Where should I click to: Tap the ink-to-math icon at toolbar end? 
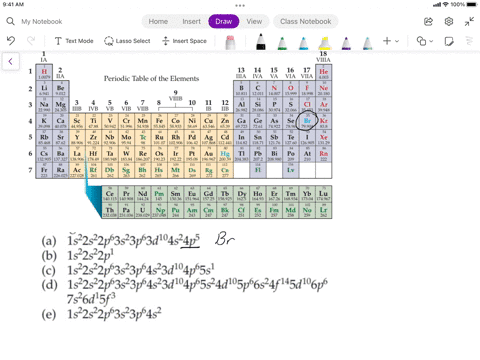coord(469,41)
